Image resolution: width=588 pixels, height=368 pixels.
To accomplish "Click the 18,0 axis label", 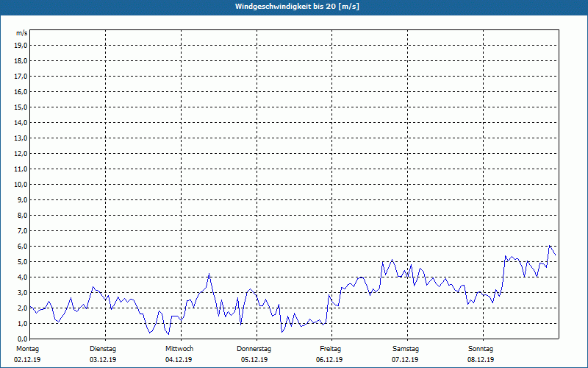I will pos(21,61).
